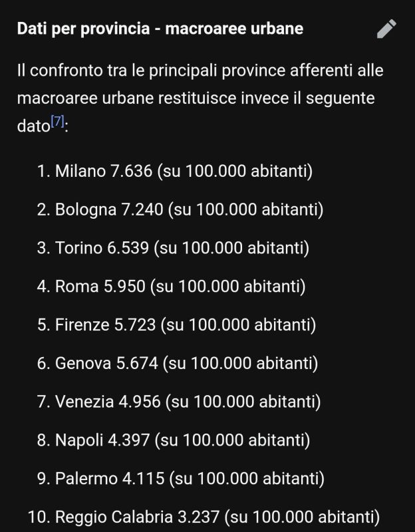Tap the Venezia 4.956 list entry
The image size is (415, 532).
click(188, 402)
